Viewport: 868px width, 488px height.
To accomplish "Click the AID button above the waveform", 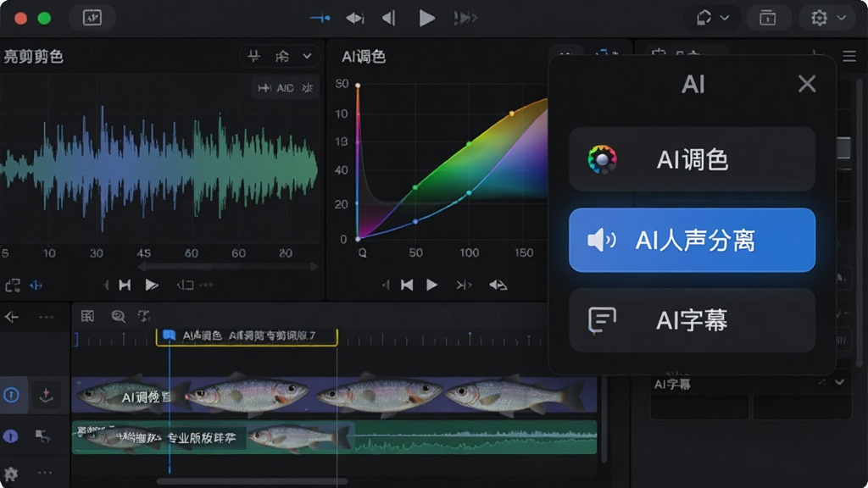I will point(285,88).
